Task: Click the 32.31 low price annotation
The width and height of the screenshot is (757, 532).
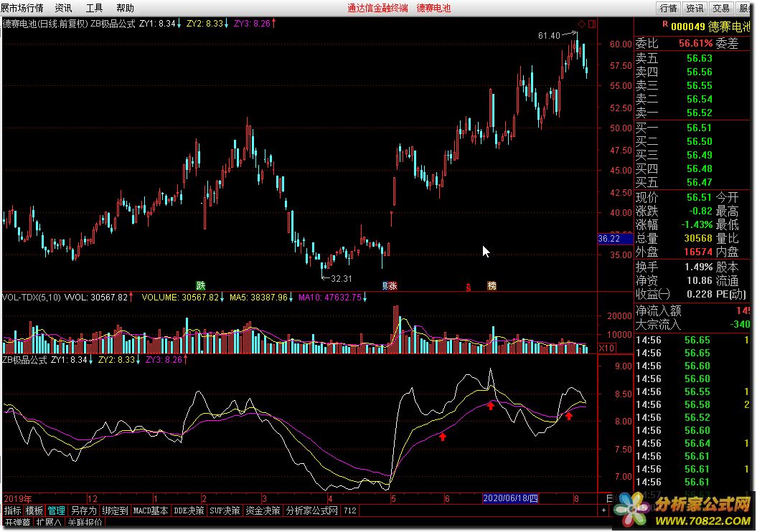Action: pyautogui.click(x=342, y=279)
